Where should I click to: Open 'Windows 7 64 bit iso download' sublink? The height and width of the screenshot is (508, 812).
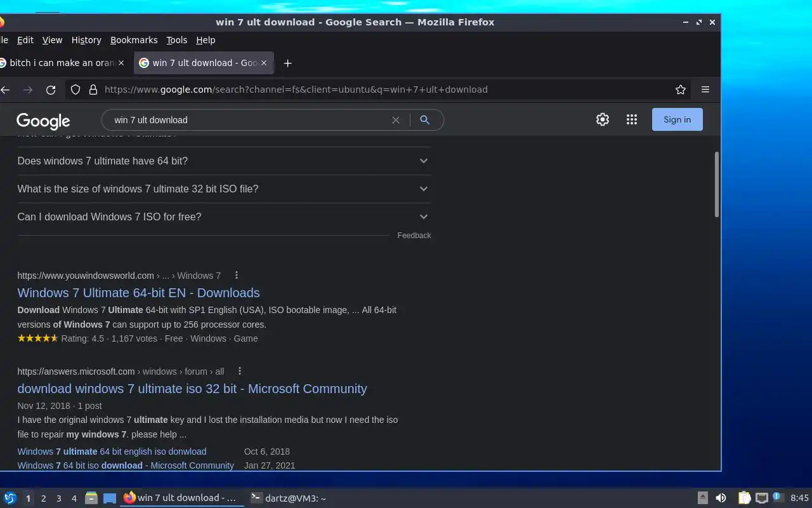pos(126,465)
